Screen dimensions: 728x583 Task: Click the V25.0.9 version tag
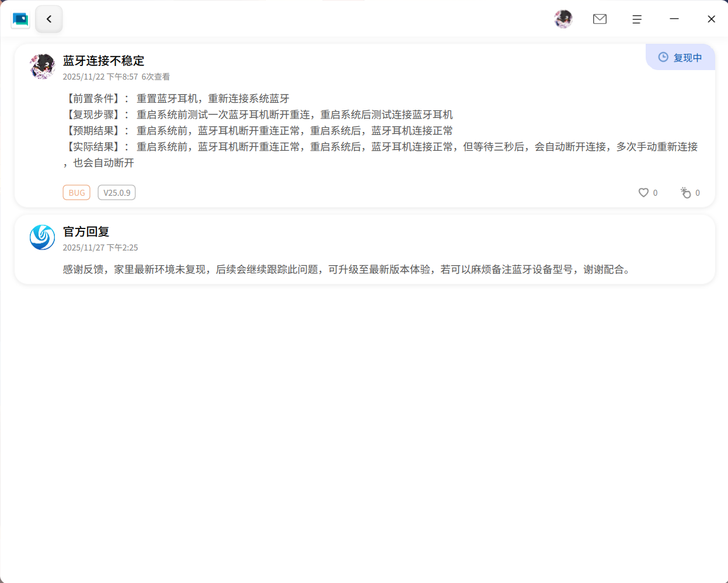point(117,193)
